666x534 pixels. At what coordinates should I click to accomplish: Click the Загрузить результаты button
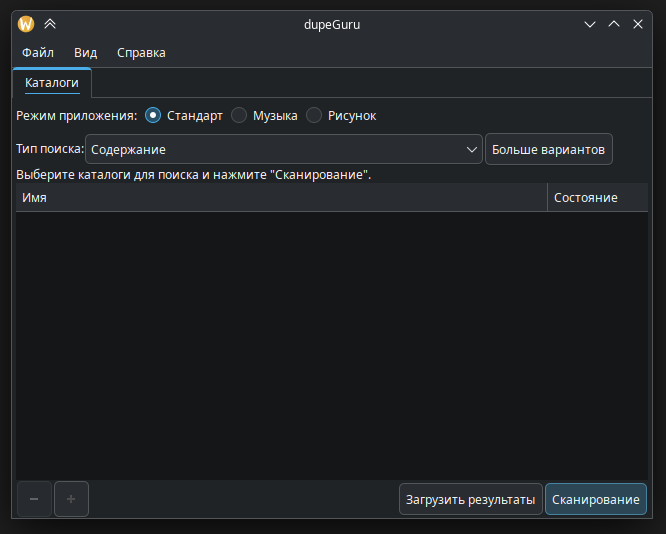coord(470,499)
